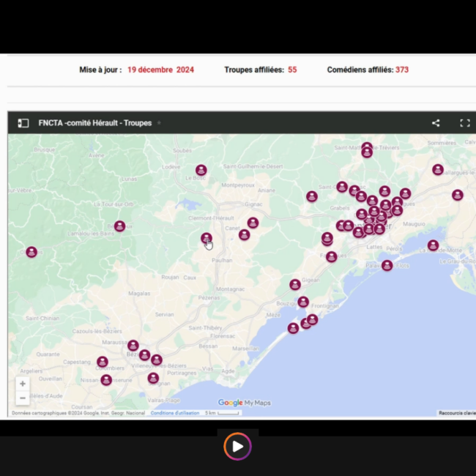Select the marker at Gigean

(x=295, y=285)
